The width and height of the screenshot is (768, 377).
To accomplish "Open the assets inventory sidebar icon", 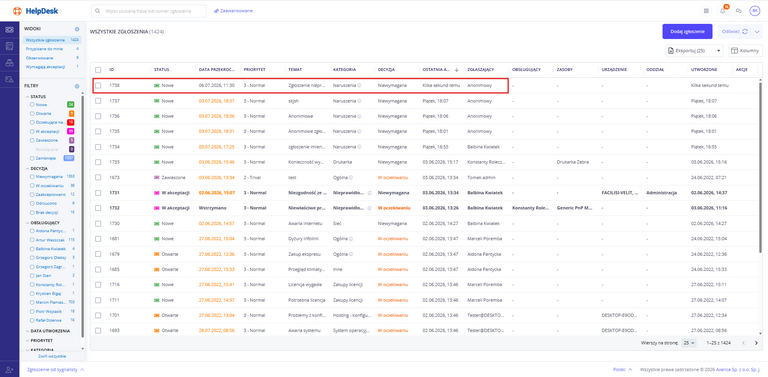I will tap(9, 63).
